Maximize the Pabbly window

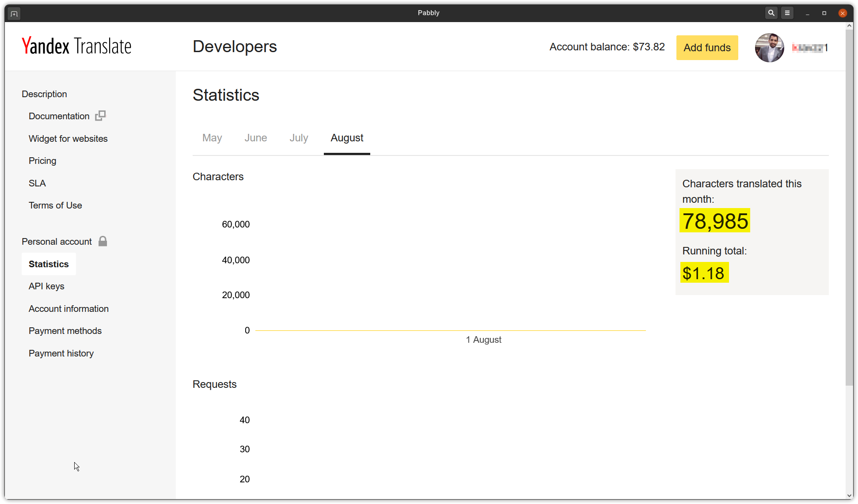coord(824,13)
